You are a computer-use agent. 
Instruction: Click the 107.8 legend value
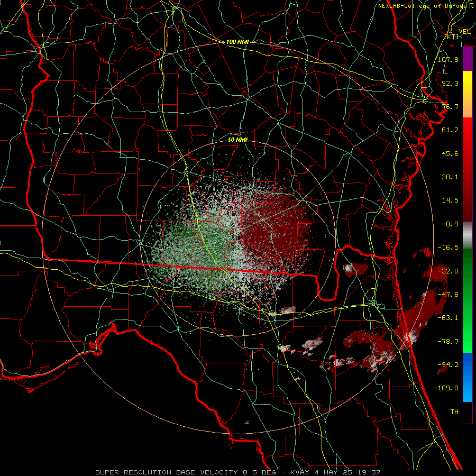[448, 59]
